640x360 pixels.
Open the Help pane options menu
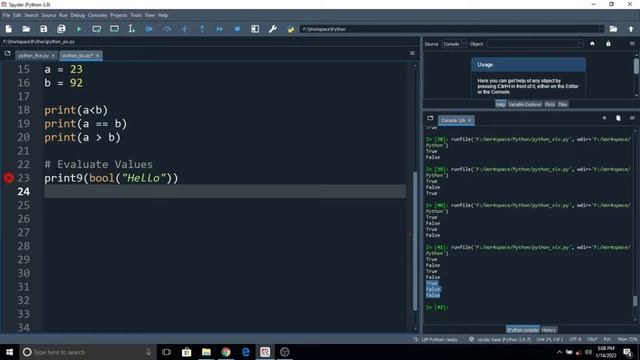tap(632, 44)
